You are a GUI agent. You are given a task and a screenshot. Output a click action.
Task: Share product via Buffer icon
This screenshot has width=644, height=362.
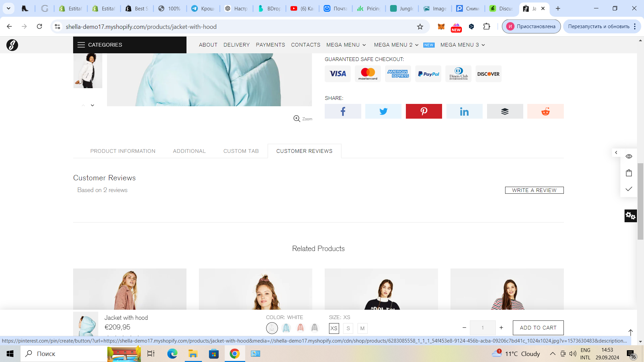tap(505, 111)
